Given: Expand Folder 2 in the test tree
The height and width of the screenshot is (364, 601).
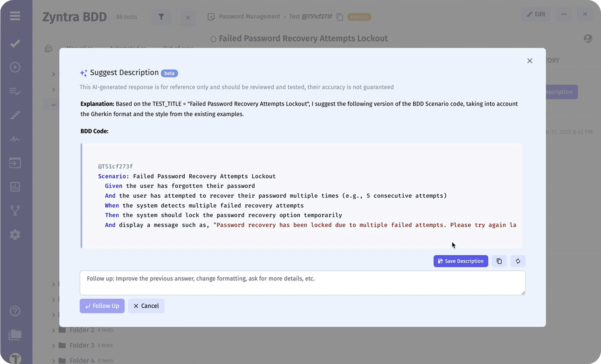Looking at the screenshot, I should tap(53, 330).
